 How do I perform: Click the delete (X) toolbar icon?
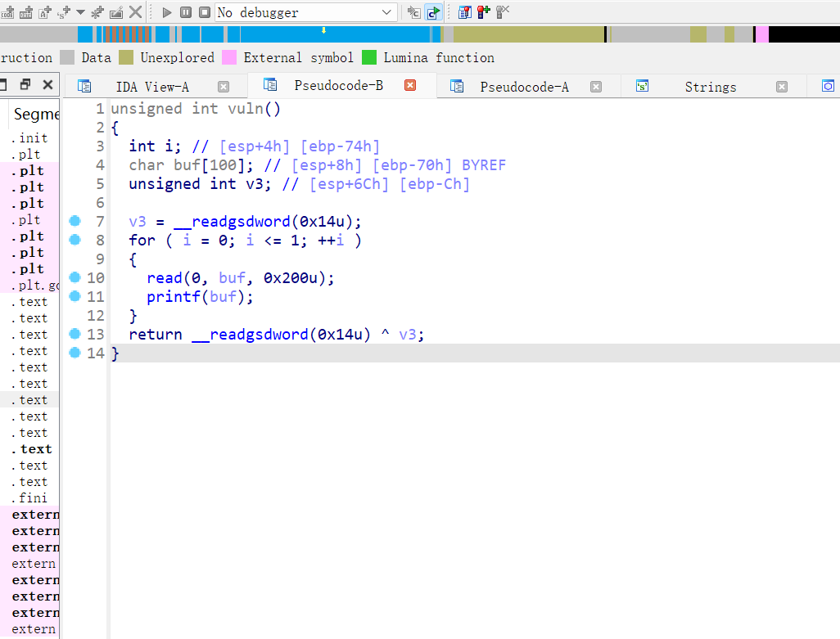point(135,12)
